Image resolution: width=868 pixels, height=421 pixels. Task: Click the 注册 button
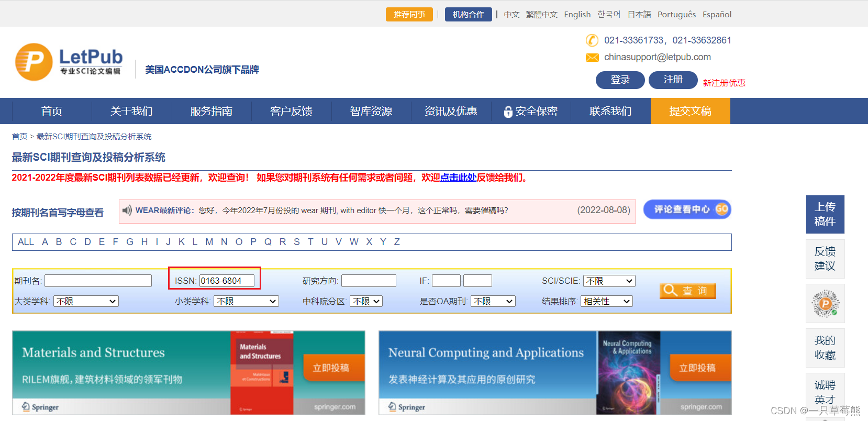pos(673,80)
